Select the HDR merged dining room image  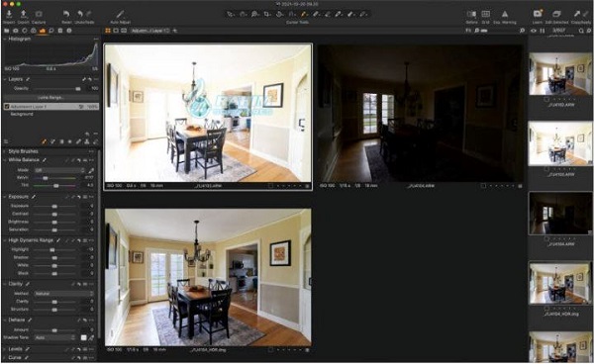pyautogui.click(x=208, y=277)
